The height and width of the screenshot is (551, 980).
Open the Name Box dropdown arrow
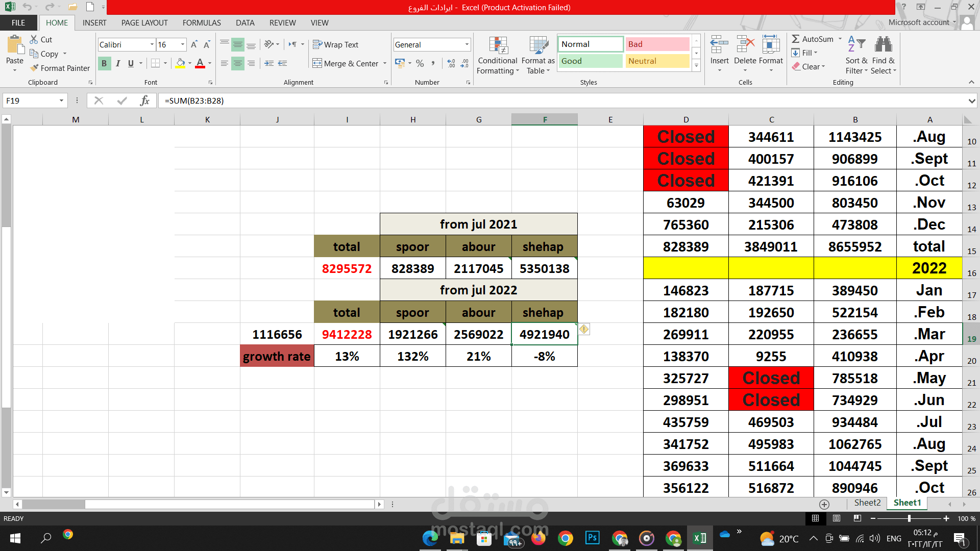coord(61,101)
